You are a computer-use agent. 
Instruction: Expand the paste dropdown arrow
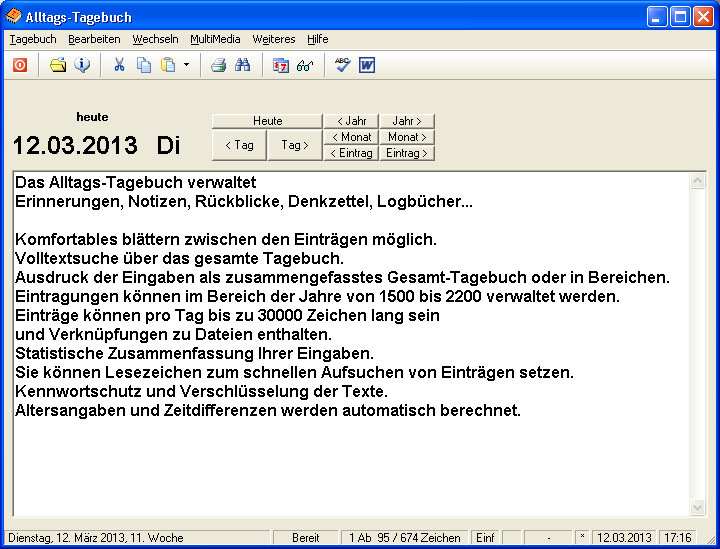pyautogui.click(x=186, y=65)
